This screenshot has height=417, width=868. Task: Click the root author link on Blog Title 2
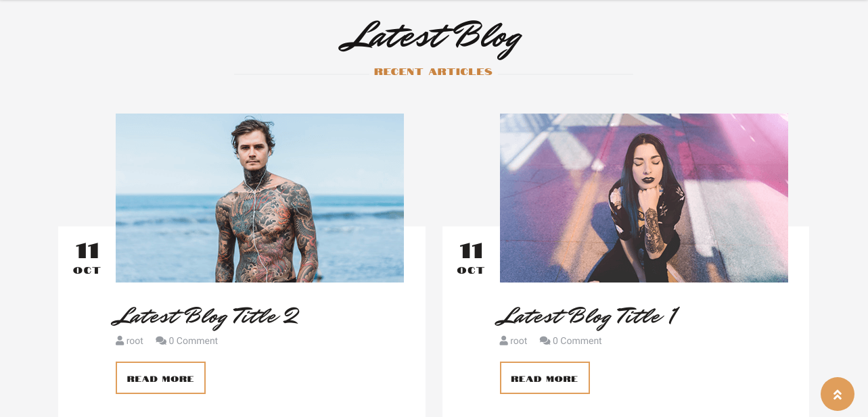point(135,341)
